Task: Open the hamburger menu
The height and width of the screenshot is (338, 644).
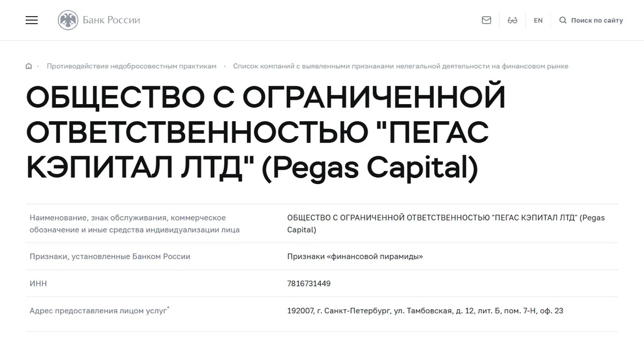Action: (x=32, y=20)
